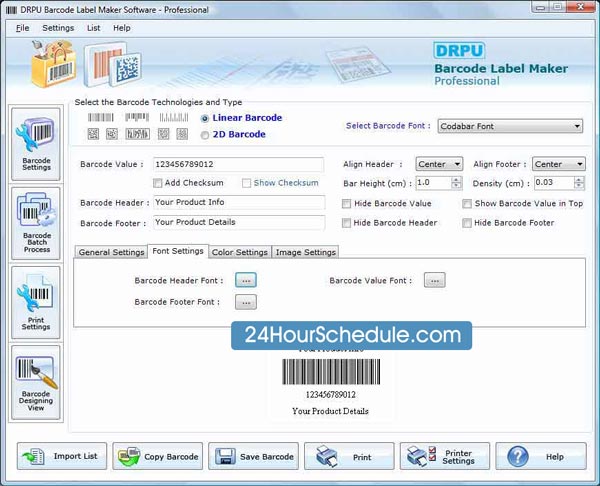Choose Barcode Value Font button
The image size is (600, 486).
tap(434, 280)
